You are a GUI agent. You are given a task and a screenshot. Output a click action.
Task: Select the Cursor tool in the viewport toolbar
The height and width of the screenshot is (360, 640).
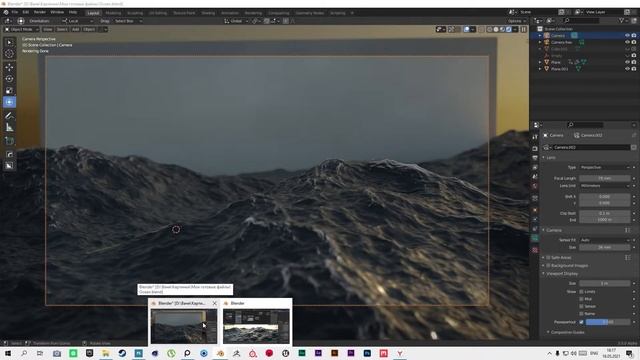(x=9, y=53)
